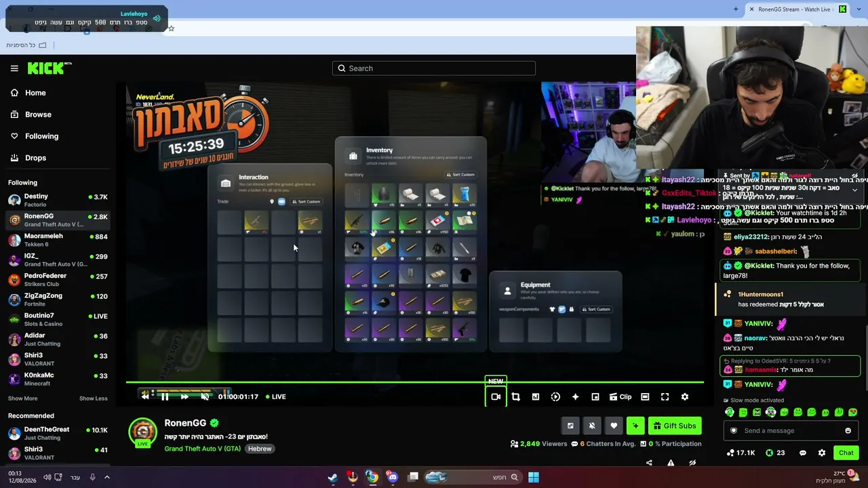Create a Clip of the stream
868x488 pixels.
(620, 396)
